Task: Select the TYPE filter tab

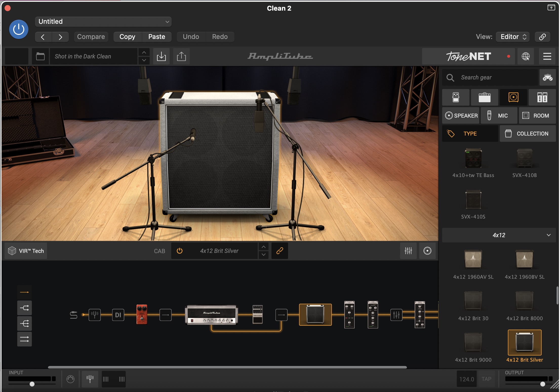Action: coord(470,134)
